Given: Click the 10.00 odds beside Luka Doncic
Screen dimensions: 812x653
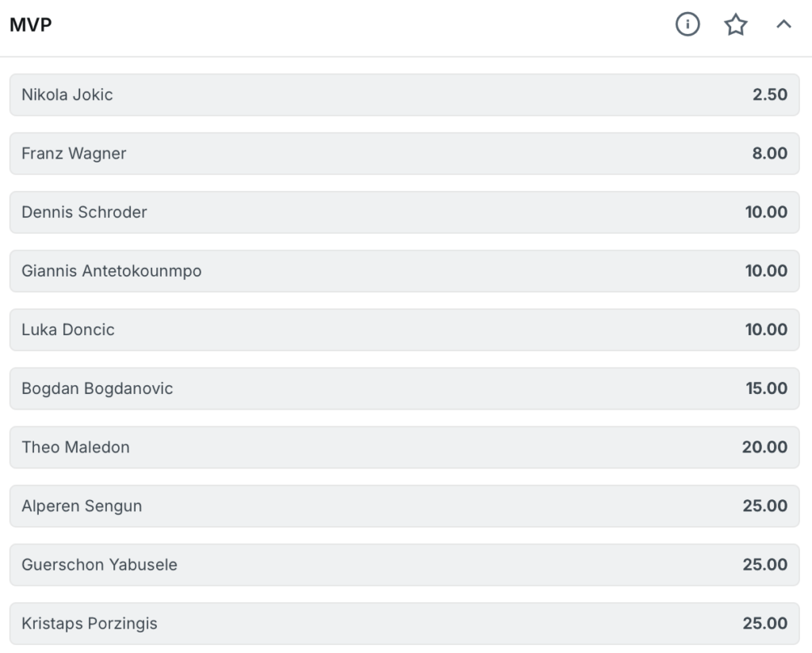Looking at the screenshot, I should tap(766, 330).
